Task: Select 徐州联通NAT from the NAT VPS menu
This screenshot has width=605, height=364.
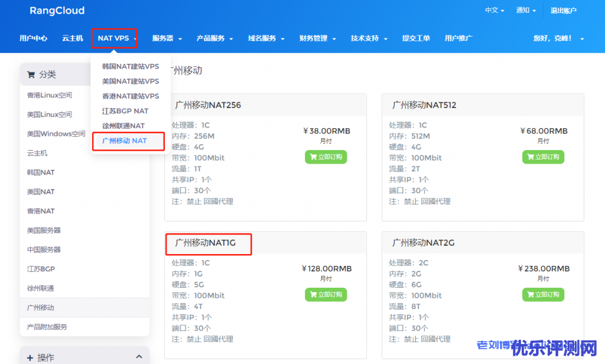Action: pos(123,126)
